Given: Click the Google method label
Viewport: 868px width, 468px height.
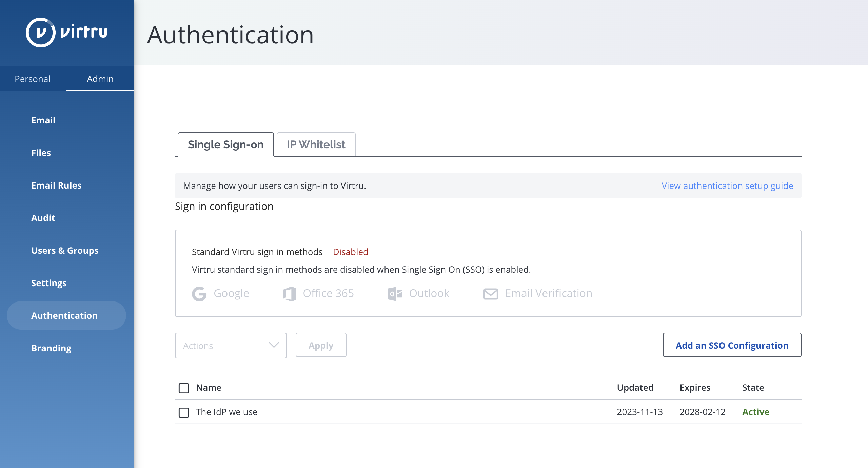Looking at the screenshot, I should 231,293.
